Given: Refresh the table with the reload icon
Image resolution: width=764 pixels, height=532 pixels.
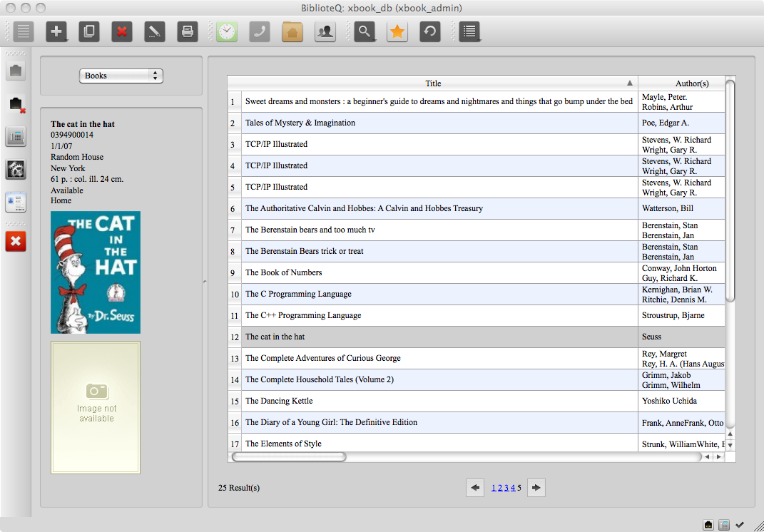Looking at the screenshot, I should 430,31.
